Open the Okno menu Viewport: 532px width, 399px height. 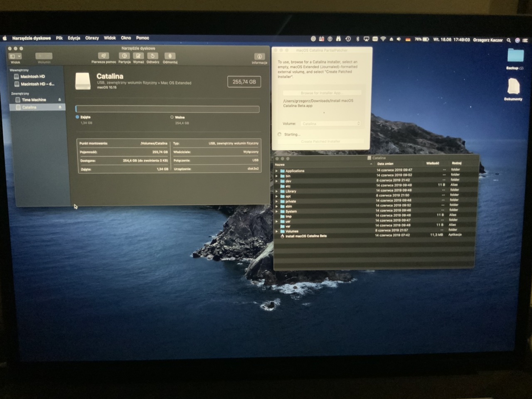(126, 38)
